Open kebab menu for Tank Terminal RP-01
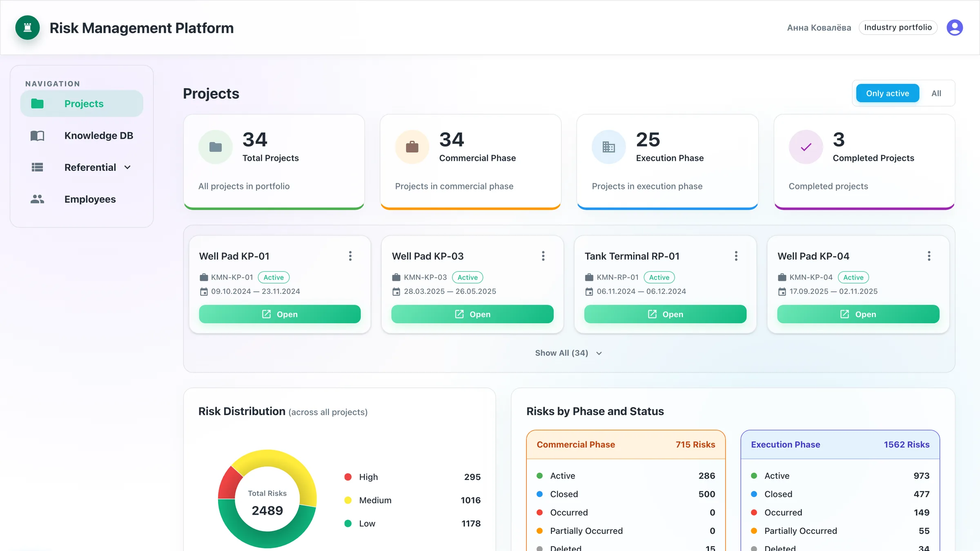Screen dimensions: 980x551 pyautogui.click(x=736, y=256)
